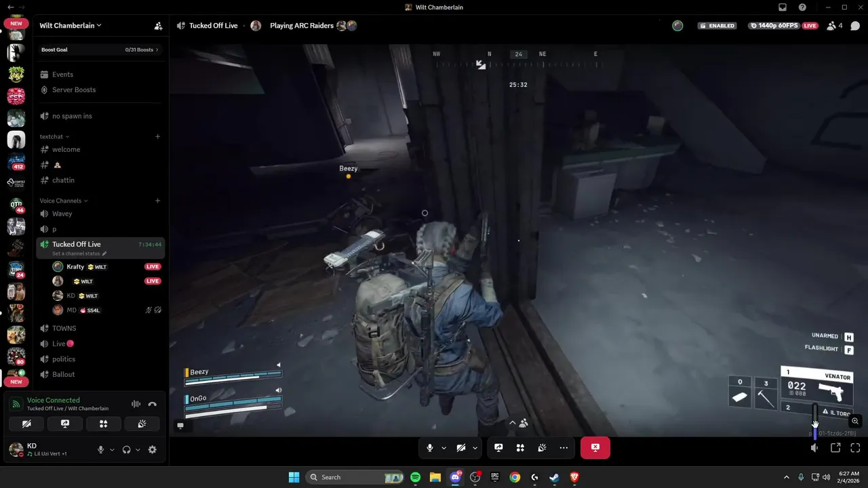The width and height of the screenshot is (868, 488).
Task: Open Steam from the taskbar
Action: point(555,477)
